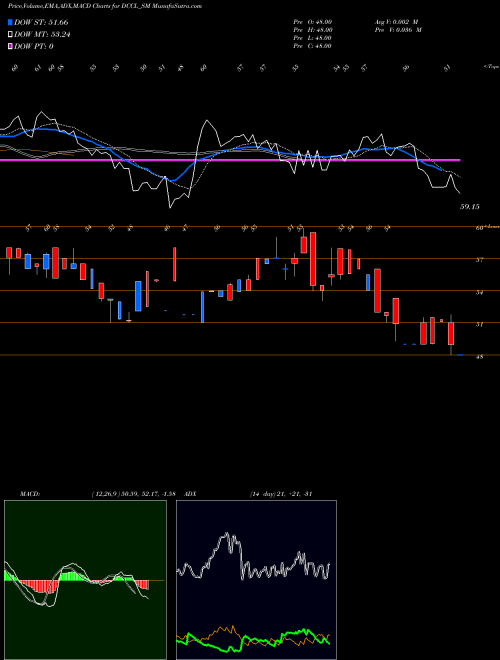Viewport: 500px width, 660px height.
Task: Click the magenta DOW PT line on the EMA chart
Action: point(230,160)
